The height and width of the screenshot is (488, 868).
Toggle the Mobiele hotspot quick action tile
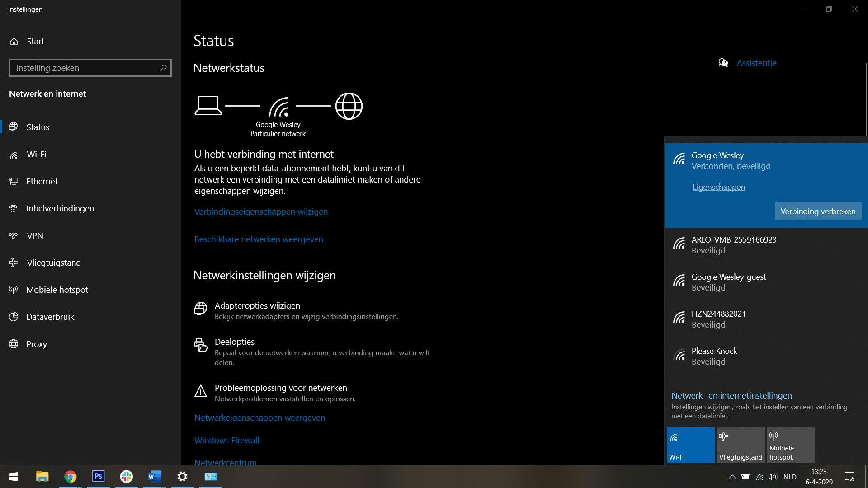click(x=791, y=445)
